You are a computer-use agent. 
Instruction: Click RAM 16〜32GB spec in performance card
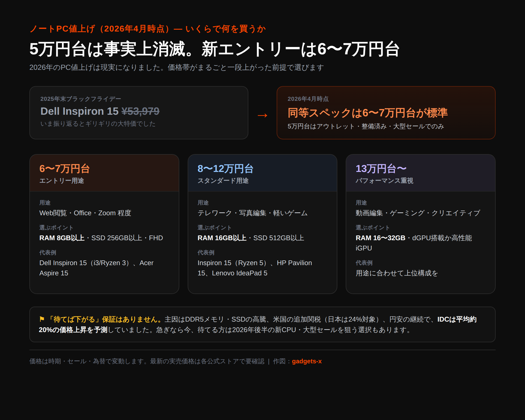coord(380,238)
